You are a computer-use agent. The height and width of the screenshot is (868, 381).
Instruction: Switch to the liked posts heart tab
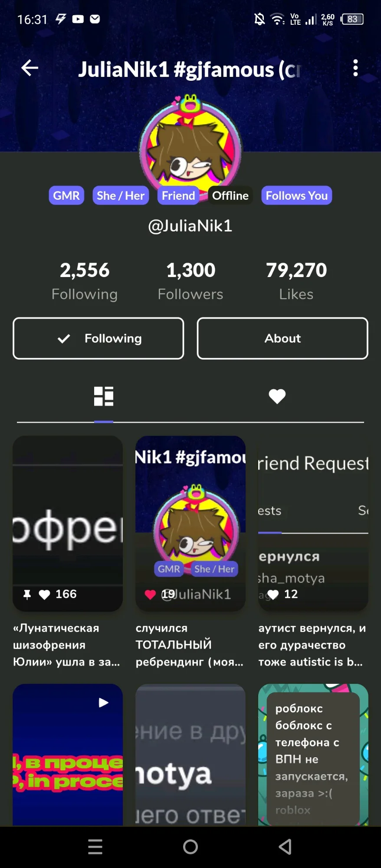(277, 396)
